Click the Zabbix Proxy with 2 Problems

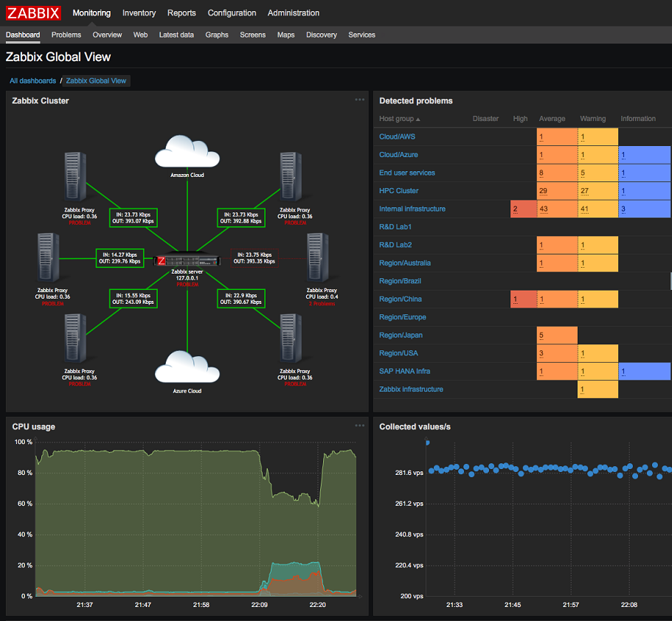[319, 257]
